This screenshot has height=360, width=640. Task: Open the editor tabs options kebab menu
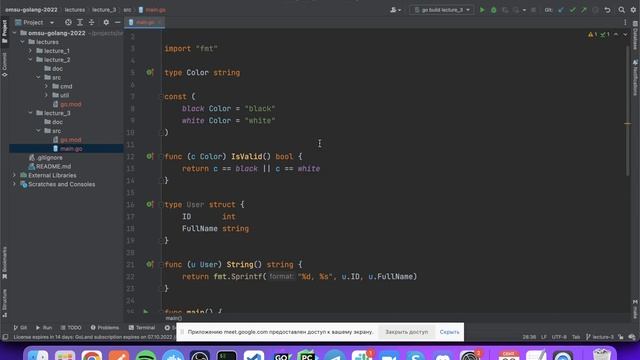click(x=625, y=22)
